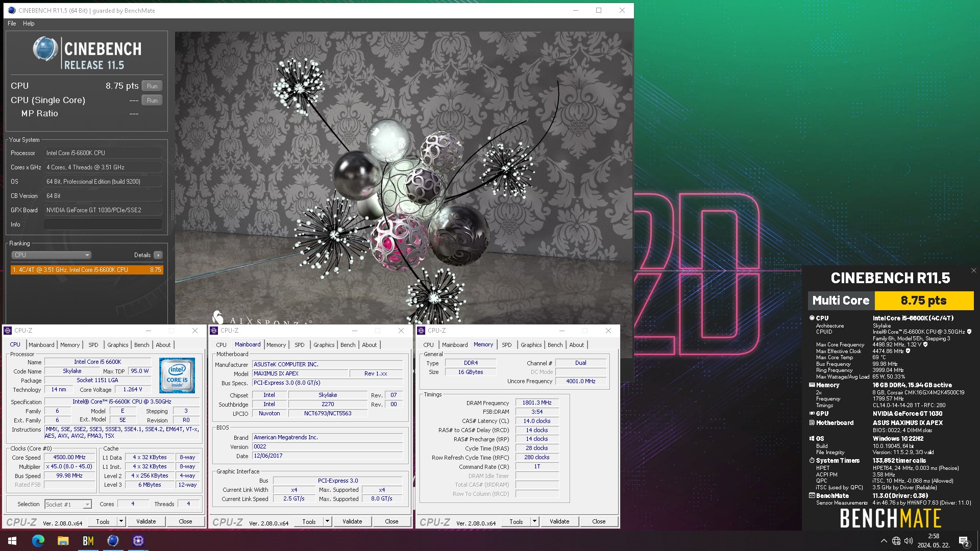This screenshot has height=551, width=980.
Task: Open network status tray icon
Action: pyautogui.click(x=896, y=541)
